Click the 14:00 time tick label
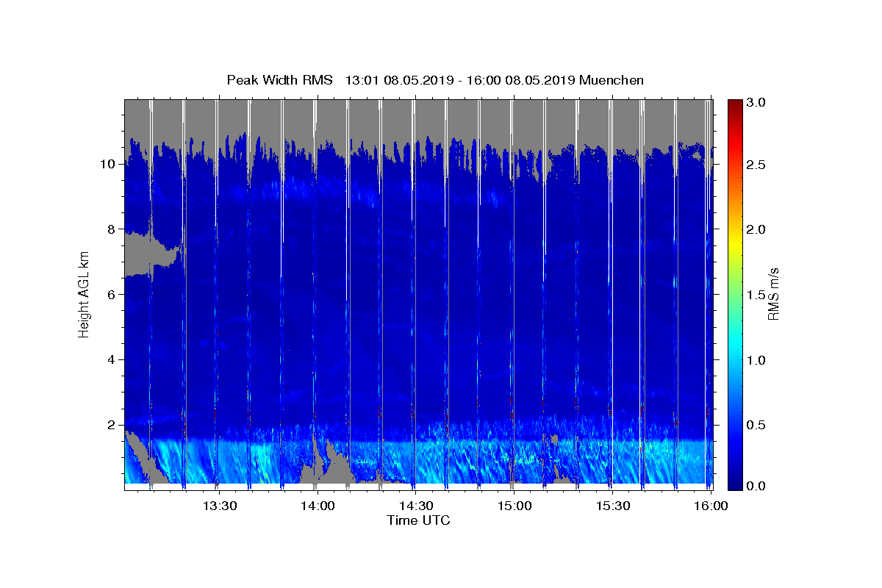Image resolution: width=882 pixels, height=588 pixels. click(318, 506)
